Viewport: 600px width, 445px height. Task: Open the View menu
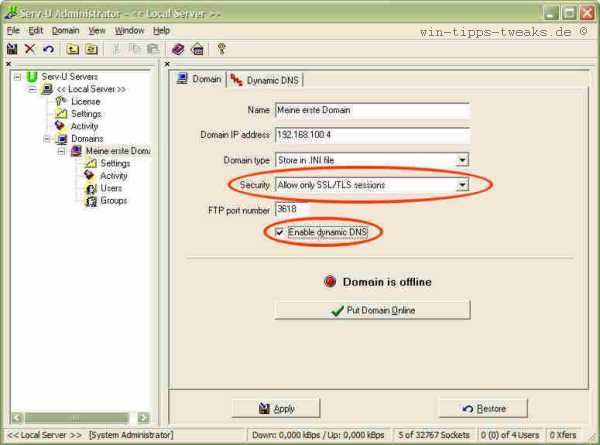[x=97, y=31]
